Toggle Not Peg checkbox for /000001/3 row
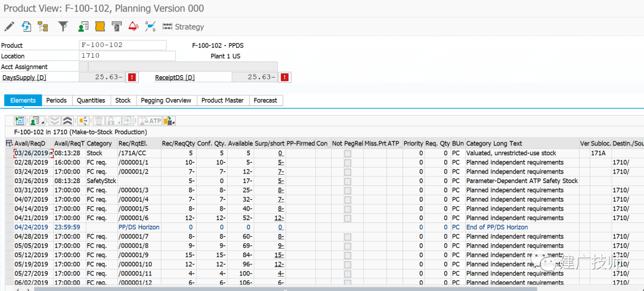 (348, 190)
